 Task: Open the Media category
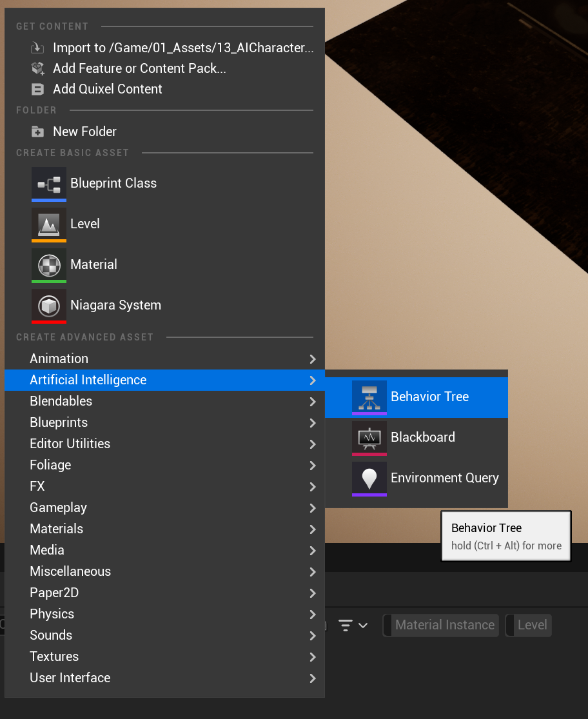164,550
